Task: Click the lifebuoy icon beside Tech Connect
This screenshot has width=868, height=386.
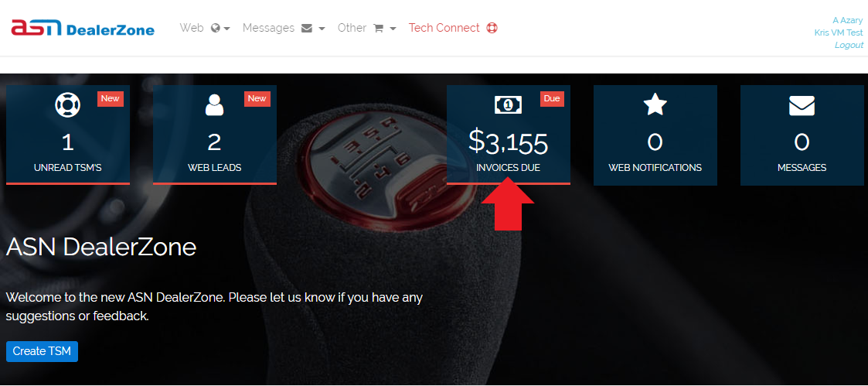Action: click(492, 28)
